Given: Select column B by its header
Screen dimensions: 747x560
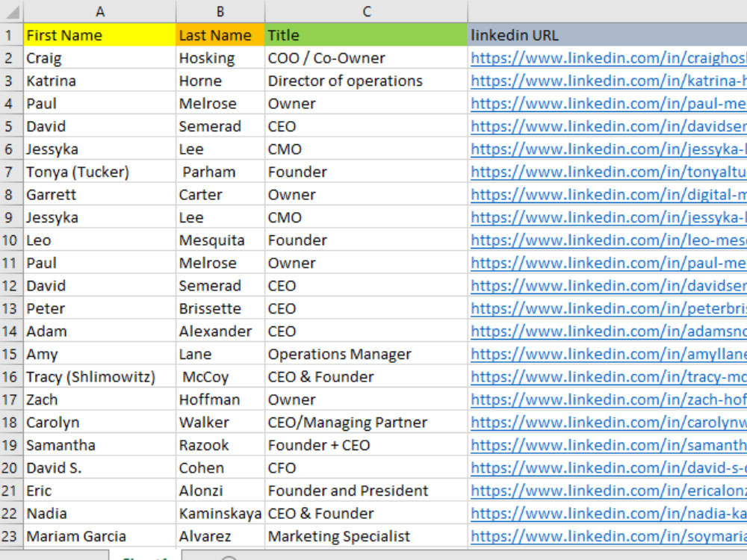Looking at the screenshot, I should [220, 11].
